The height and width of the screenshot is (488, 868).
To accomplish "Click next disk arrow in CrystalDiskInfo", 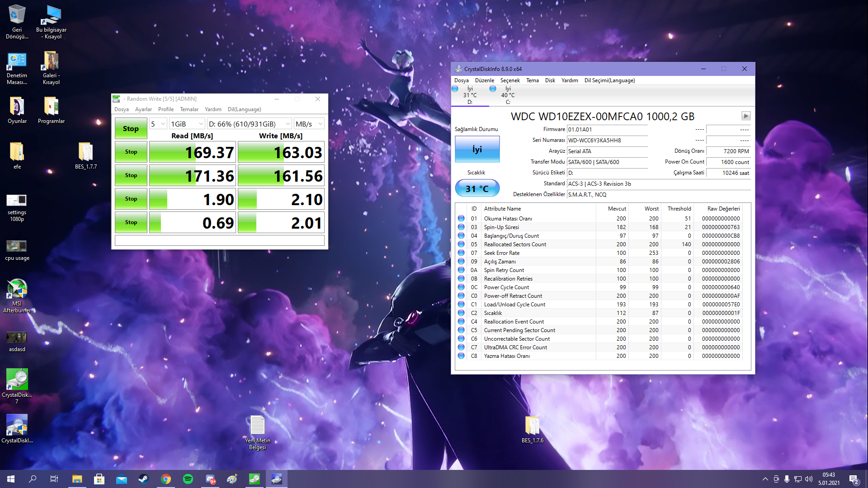I will coord(746,116).
